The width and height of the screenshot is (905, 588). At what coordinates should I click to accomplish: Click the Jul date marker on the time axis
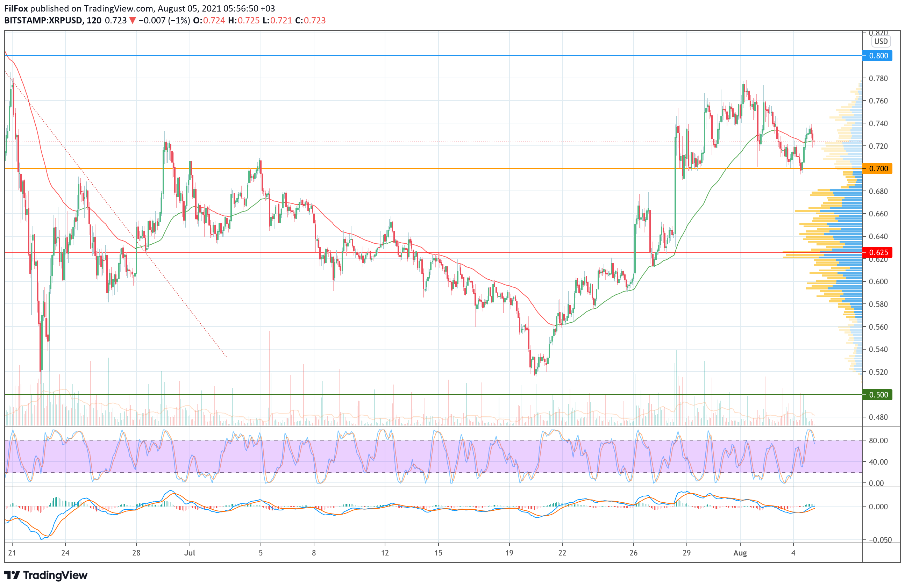pos(190,553)
